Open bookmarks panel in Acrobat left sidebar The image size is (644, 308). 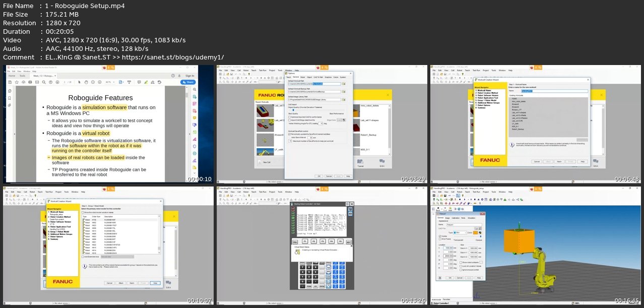point(10,98)
